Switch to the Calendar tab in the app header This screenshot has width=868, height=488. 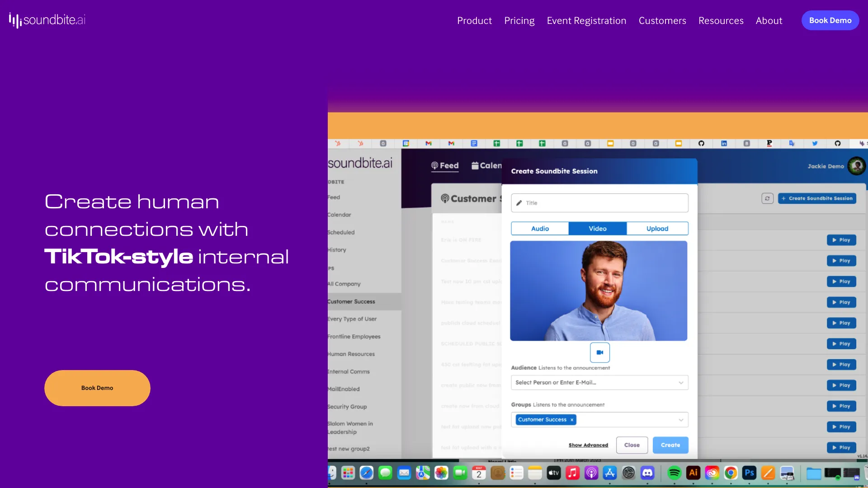click(x=486, y=166)
